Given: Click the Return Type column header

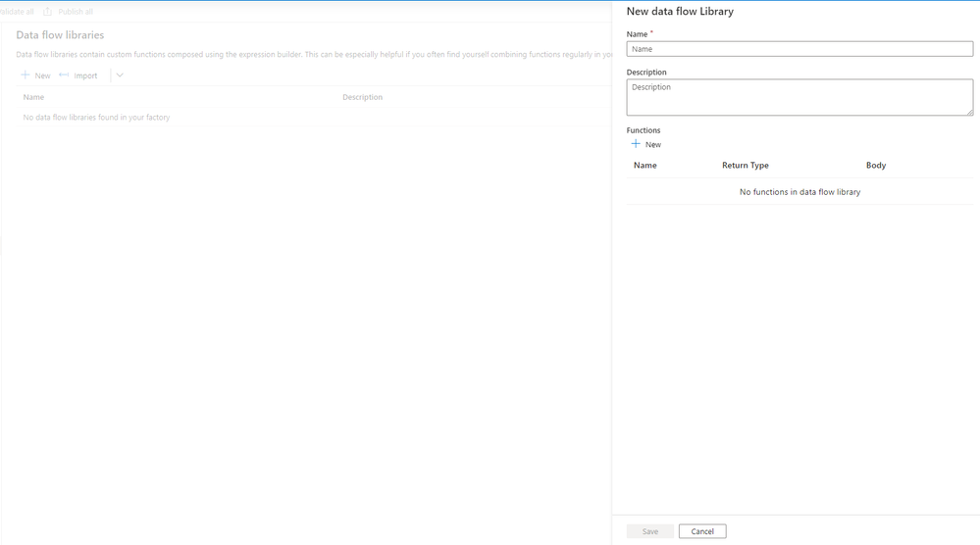Looking at the screenshot, I should pos(745,166).
